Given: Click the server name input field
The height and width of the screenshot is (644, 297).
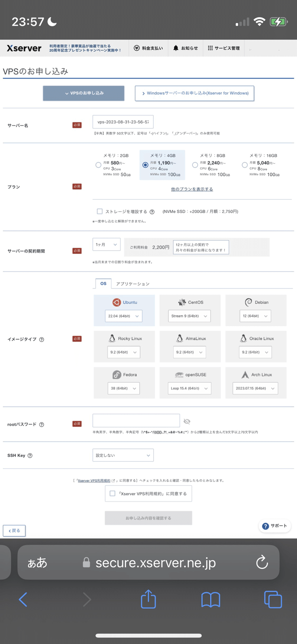Looking at the screenshot, I should tap(123, 122).
